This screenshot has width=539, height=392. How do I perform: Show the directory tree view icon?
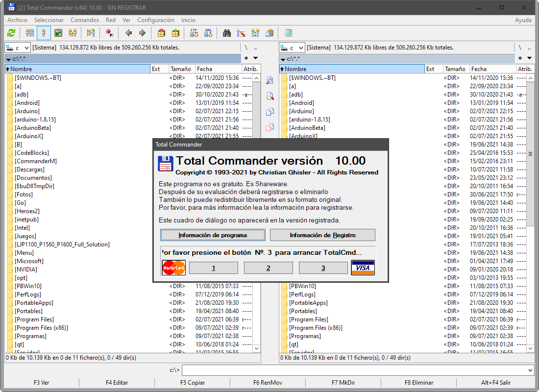pos(73,33)
